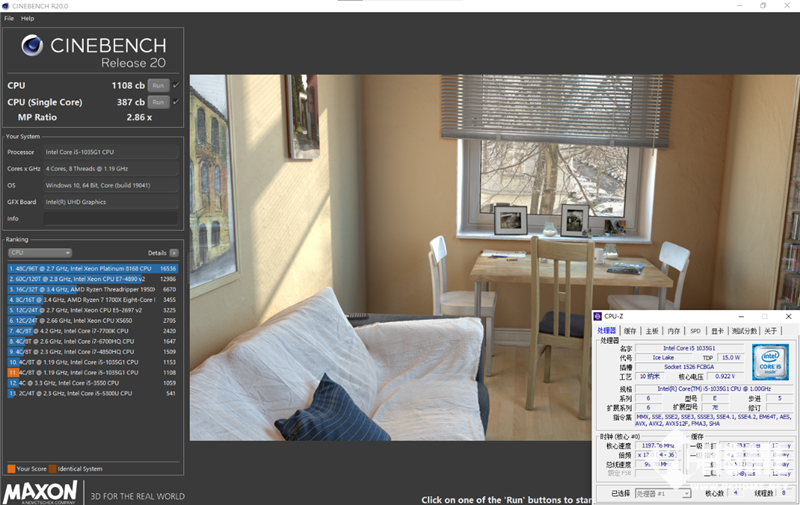
Task: Toggle the checkbox next to CPU test
Action: pos(176,85)
